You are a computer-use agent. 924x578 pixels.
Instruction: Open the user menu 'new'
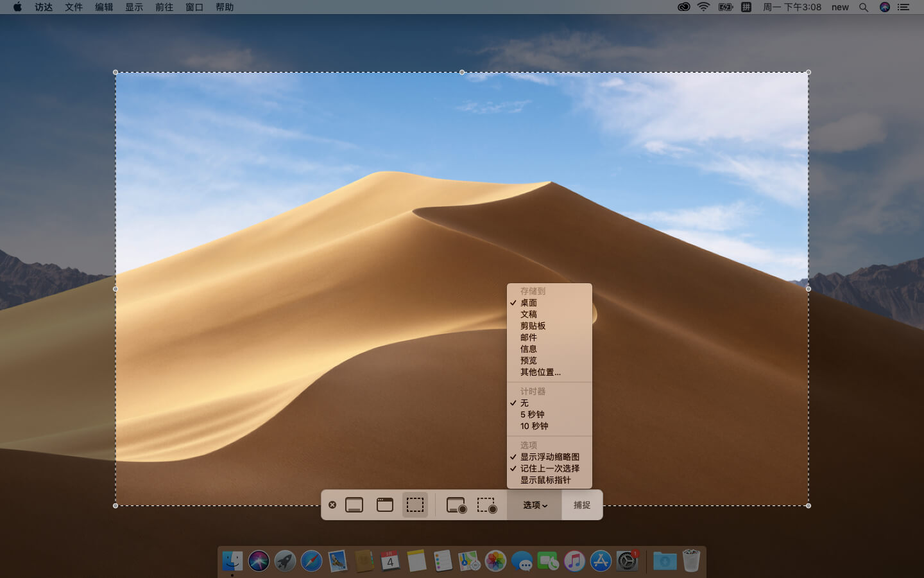click(x=840, y=7)
